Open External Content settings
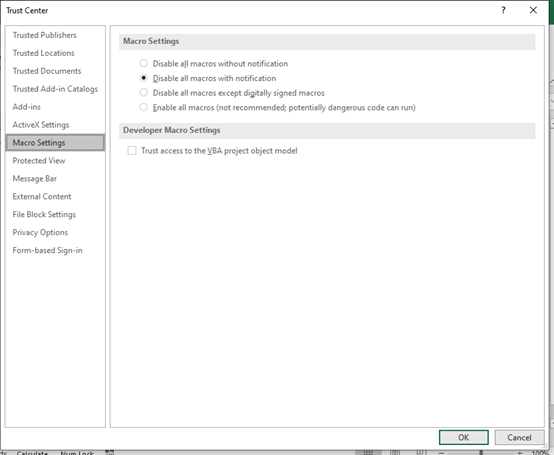 coord(42,196)
